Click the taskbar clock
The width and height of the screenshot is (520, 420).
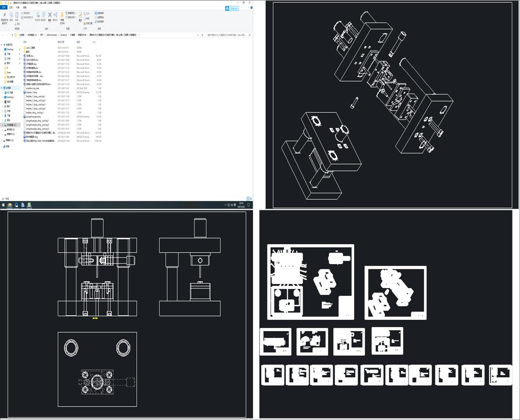coord(241,205)
